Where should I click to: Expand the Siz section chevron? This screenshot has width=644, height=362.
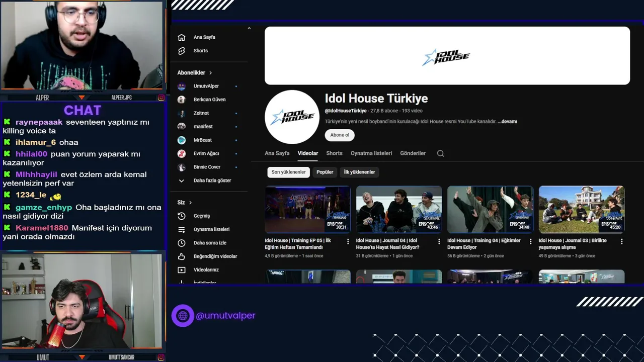pyautogui.click(x=190, y=203)
